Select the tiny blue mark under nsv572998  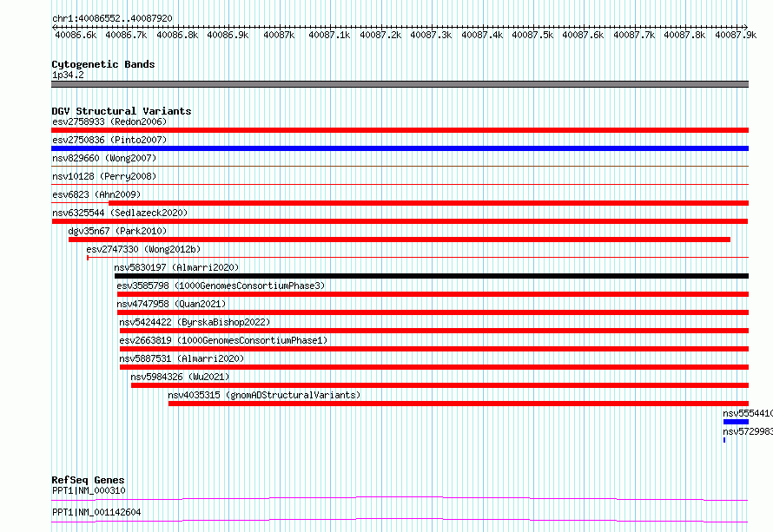click(724, 440)
